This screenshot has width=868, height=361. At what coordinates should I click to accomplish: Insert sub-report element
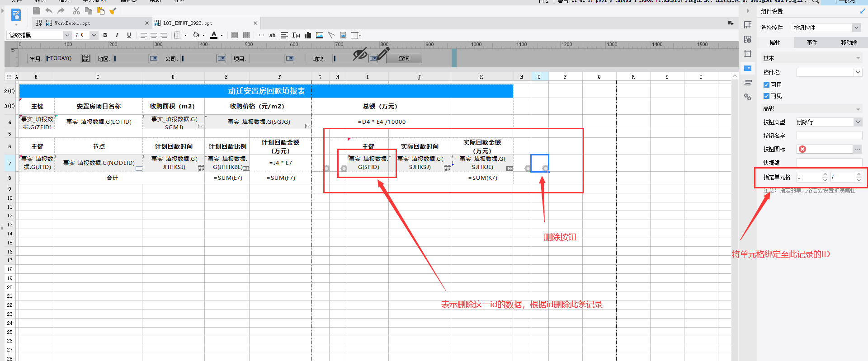(x=343, y=35)
